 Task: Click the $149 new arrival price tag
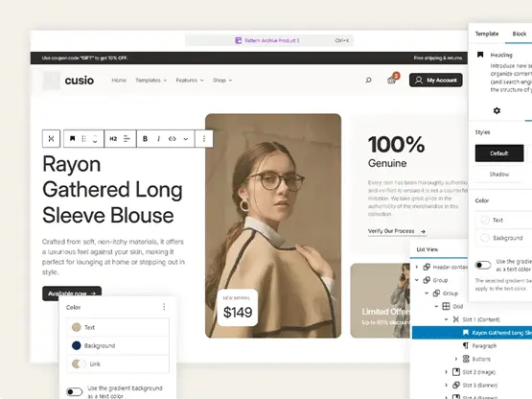pos(238,308)
